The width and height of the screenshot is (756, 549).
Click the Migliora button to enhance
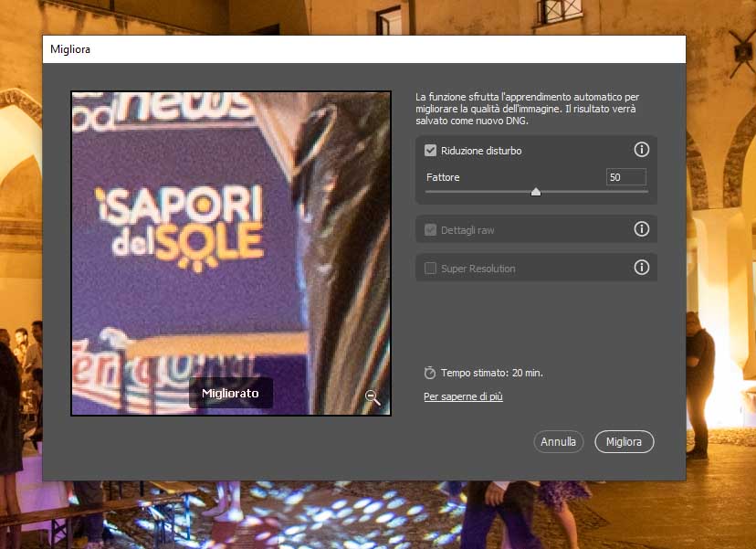pos(624,442)
